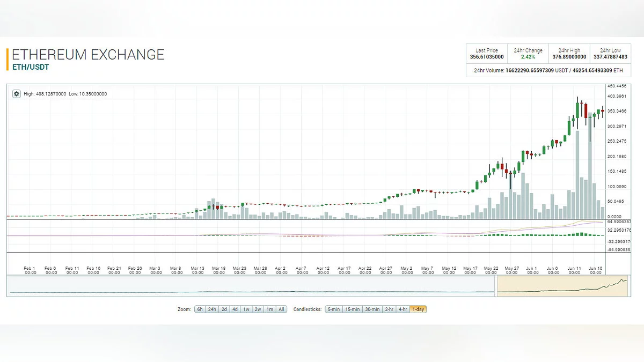Click the Last Price value box
This screenshot has height=362, width=644.
point(487,54)
